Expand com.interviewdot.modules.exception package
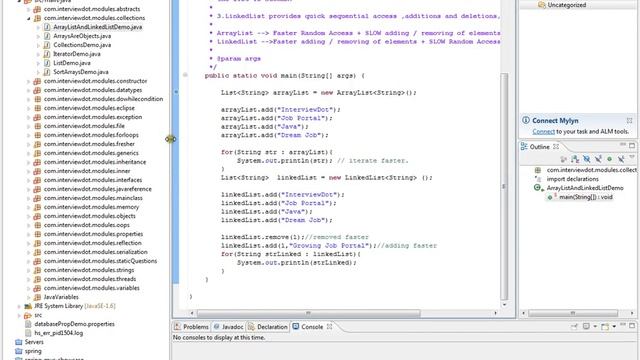 click(x=29, y=118)
